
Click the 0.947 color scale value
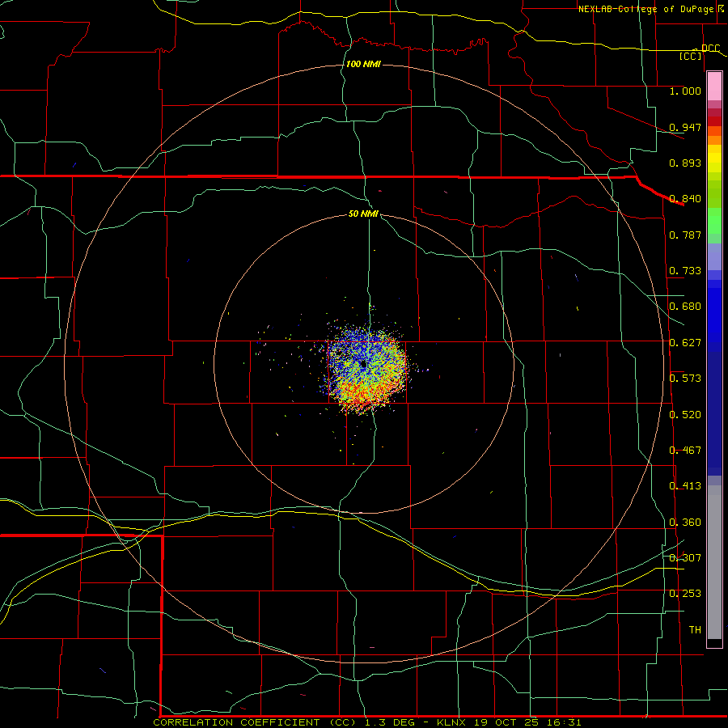685,127
